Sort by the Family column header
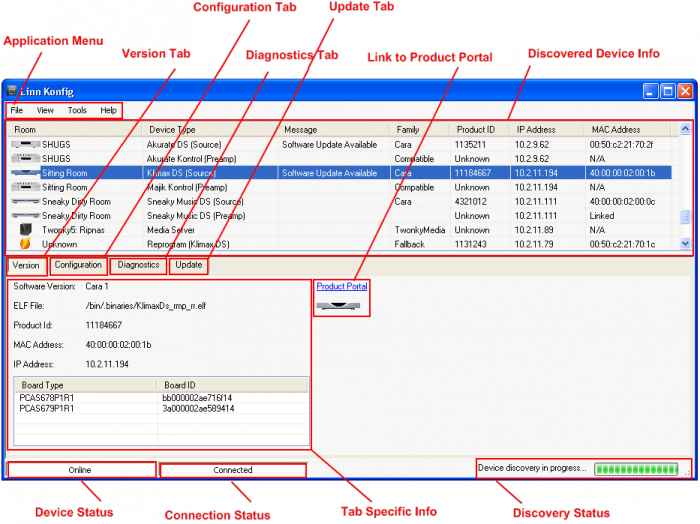The image size is (700, 524). [420, 130]
